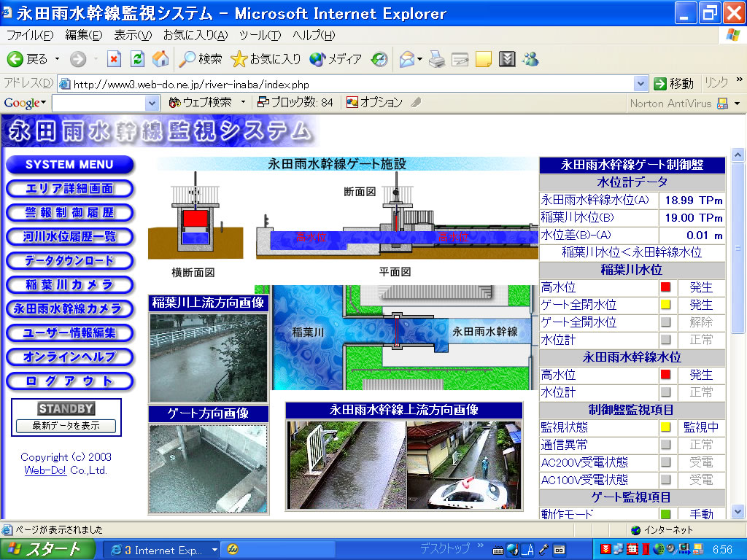Open the Mail toolbar icon
This screenshot has width=747, height=560.
point(407,59)
